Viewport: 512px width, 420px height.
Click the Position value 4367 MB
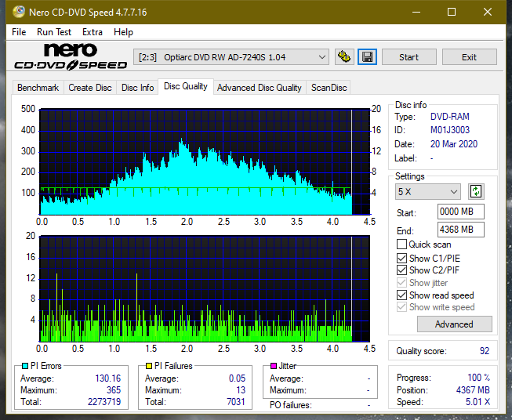(x=473, y=390)
